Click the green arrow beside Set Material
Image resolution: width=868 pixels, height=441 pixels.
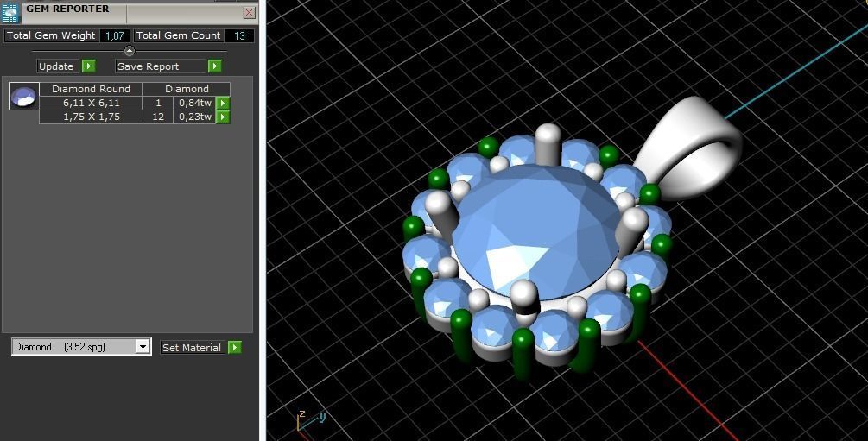[235, 348]
